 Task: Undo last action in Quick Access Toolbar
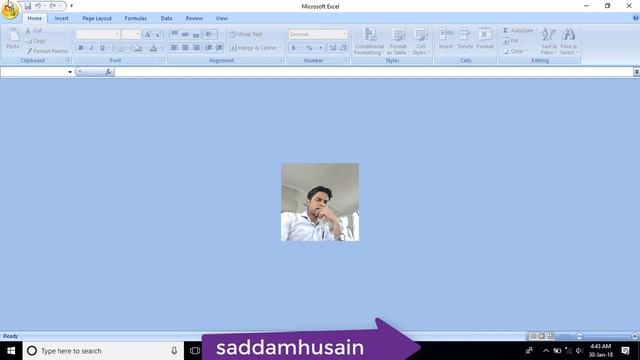(38, 6)
